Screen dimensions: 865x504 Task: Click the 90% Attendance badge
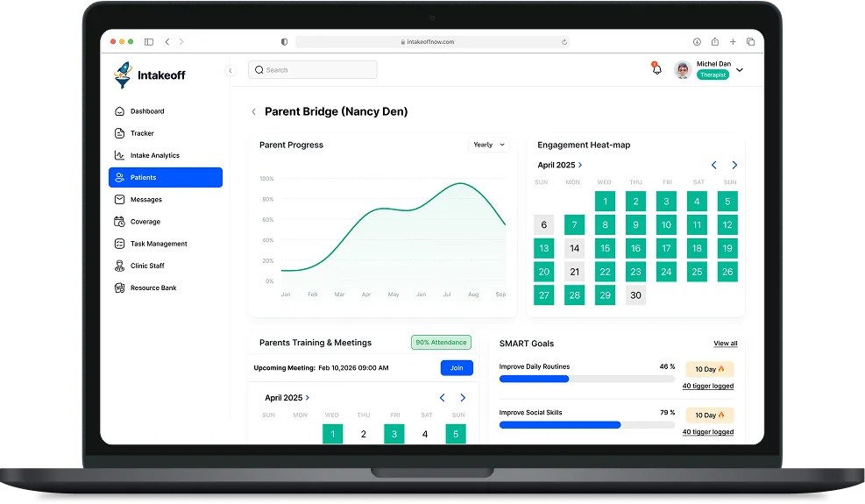click(x=441, y=342)
